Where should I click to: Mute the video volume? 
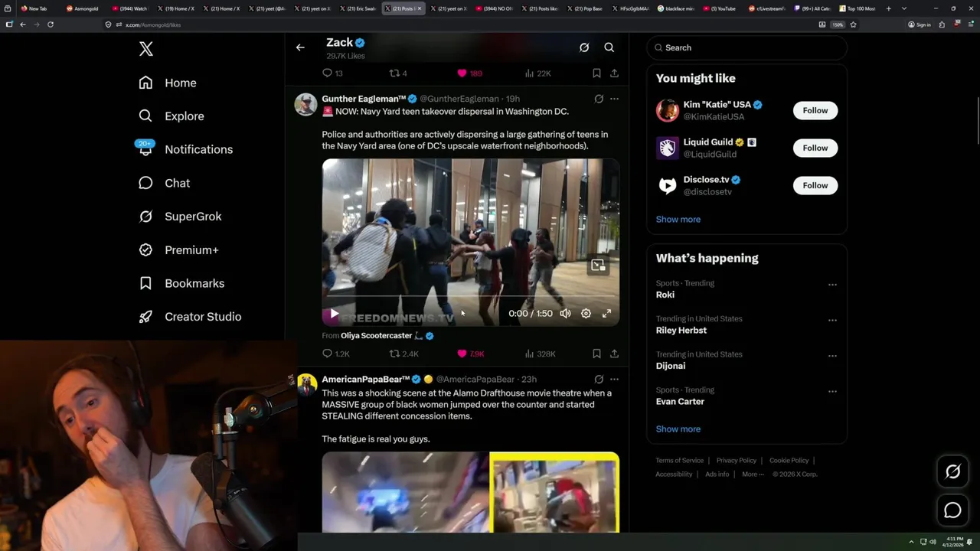[565, 314]
